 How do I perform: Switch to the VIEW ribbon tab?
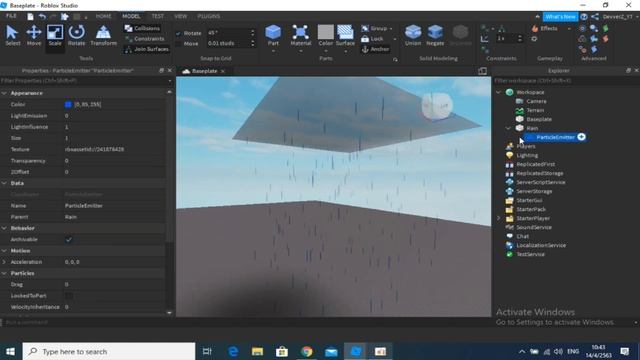tap(180, 16)
